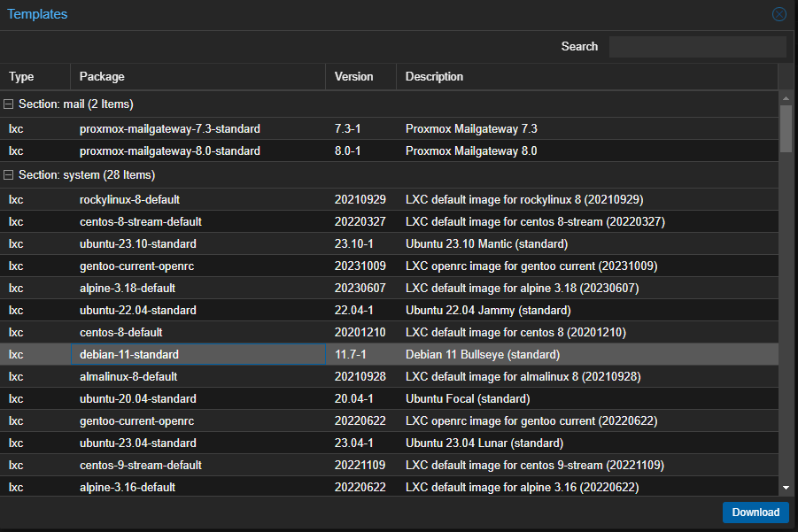Viewport: 798px width, 532px height.
Task: Collapse the mail section
Action: point(8,104)
